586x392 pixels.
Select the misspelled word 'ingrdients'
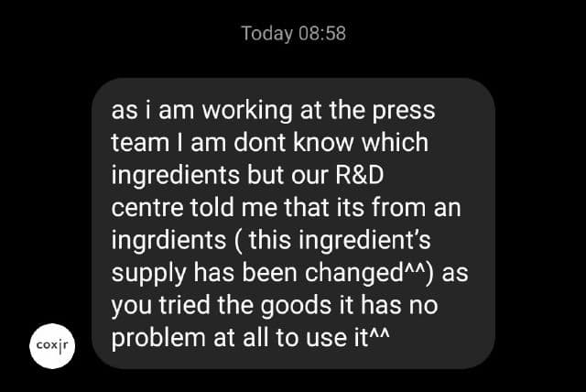tap(168, 241)
